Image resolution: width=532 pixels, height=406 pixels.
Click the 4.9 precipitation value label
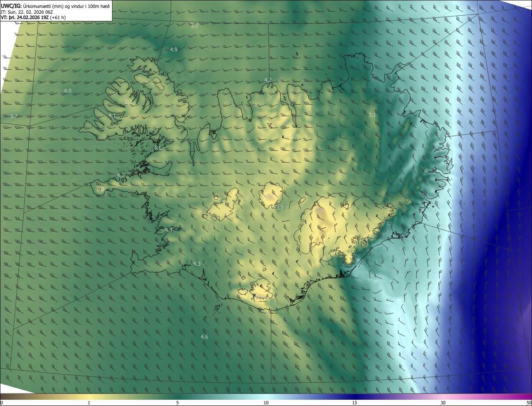[x=174, y=50]
